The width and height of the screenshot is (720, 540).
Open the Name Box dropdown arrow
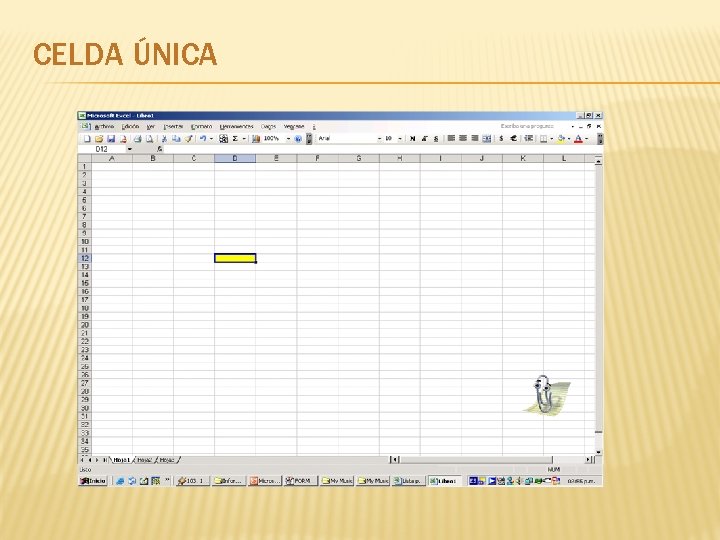pyautogui.click(x=129, y=149)
